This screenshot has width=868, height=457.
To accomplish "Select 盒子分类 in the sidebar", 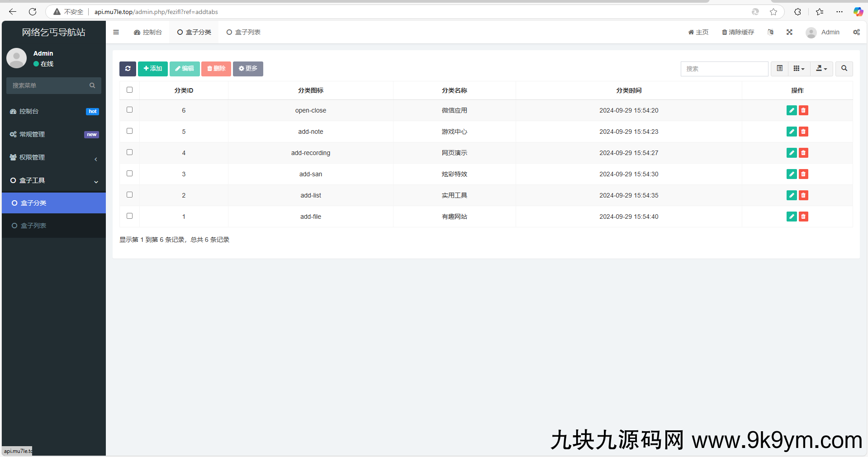I will click(x=54, y=203).
